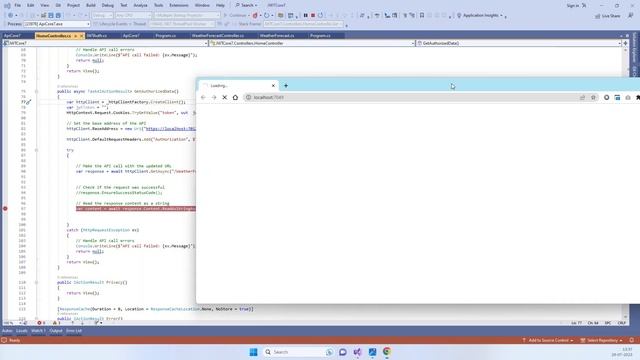Click the feedback icon next to Live Share
Image resolution: width=640 pixels, height=360 pixels.
(x=630, y=16)
